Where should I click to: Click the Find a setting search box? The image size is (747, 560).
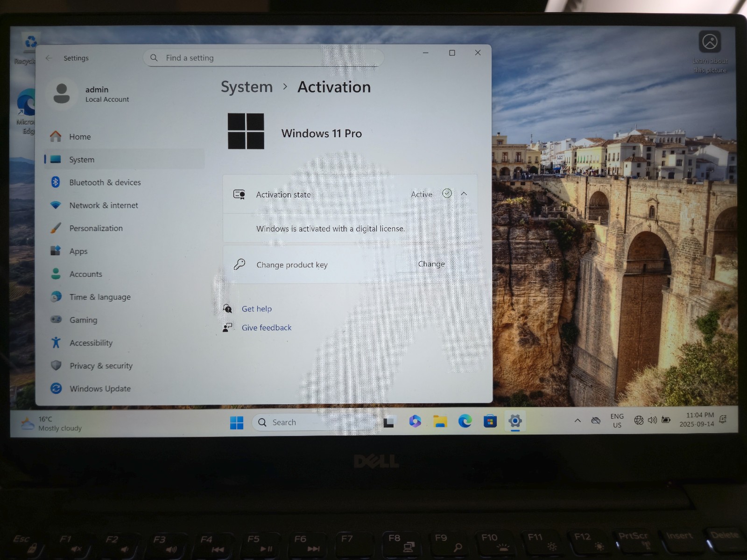pos(263,58)
